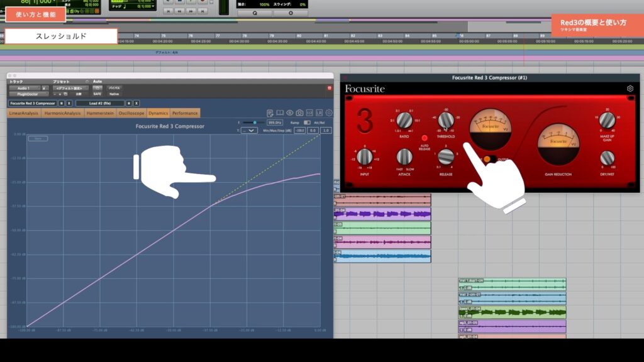This screenshot has width=644, height=362.
Task: Click the MAKE UP GAIN knob
Action: [x=607, y=120]
